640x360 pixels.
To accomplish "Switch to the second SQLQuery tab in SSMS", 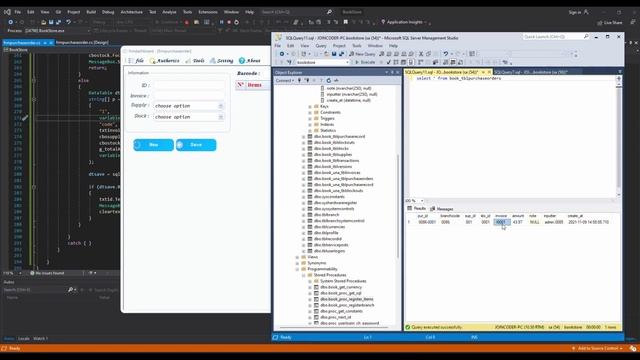I will (531, 72).
